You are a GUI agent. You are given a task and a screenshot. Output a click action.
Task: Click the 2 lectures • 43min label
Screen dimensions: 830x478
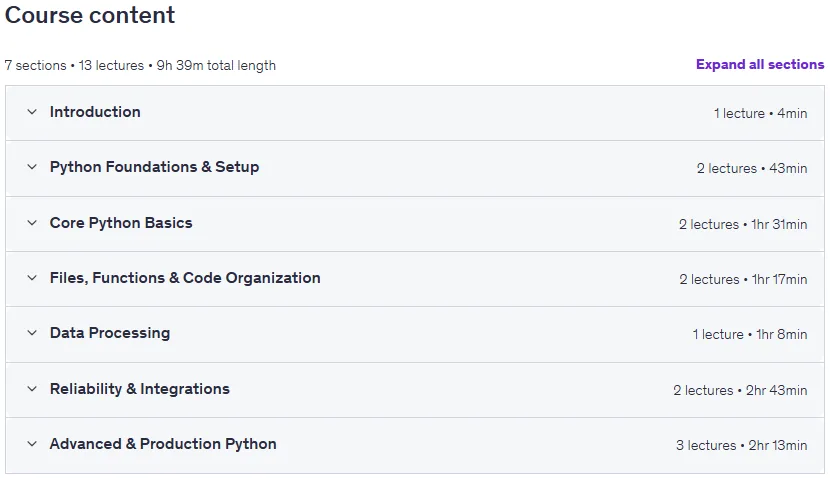752,168
